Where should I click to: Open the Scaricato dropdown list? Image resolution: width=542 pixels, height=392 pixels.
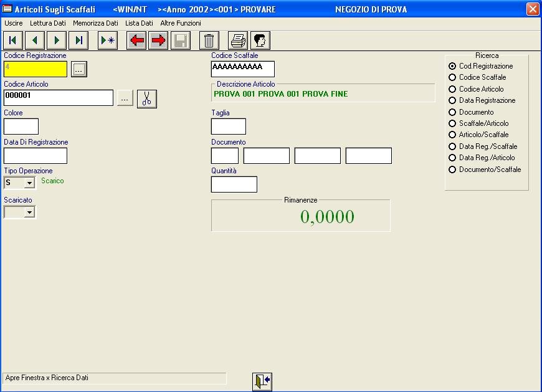[29, 213]
